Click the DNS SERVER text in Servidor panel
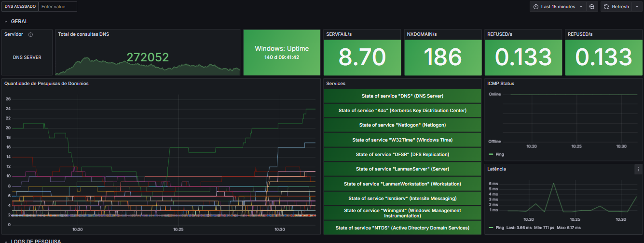This screenshot has width=644, height=243. tap(27, 57)
